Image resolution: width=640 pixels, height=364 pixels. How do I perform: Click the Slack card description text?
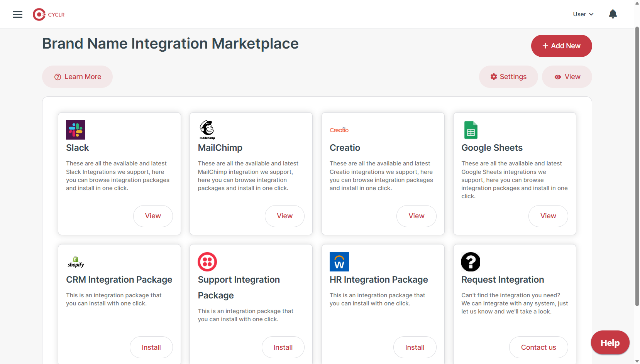[x=118, y=176]
